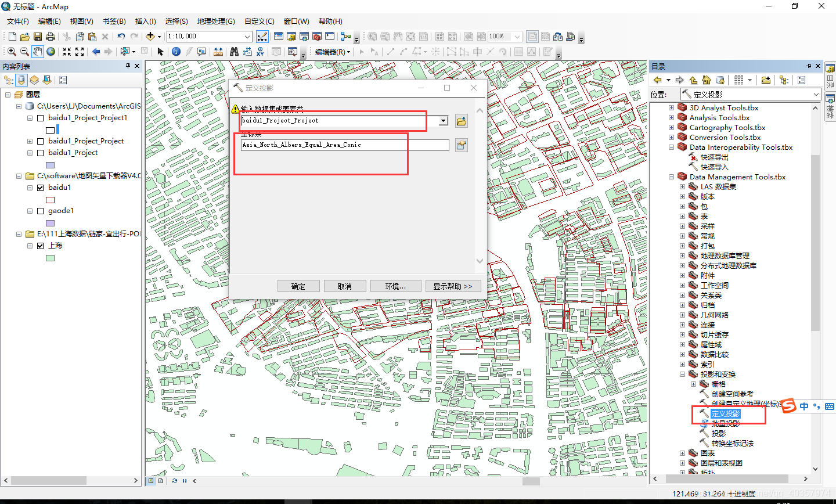836x504 pixels.
Task: Open the coordinate system properties button
Action: [462, 145]
